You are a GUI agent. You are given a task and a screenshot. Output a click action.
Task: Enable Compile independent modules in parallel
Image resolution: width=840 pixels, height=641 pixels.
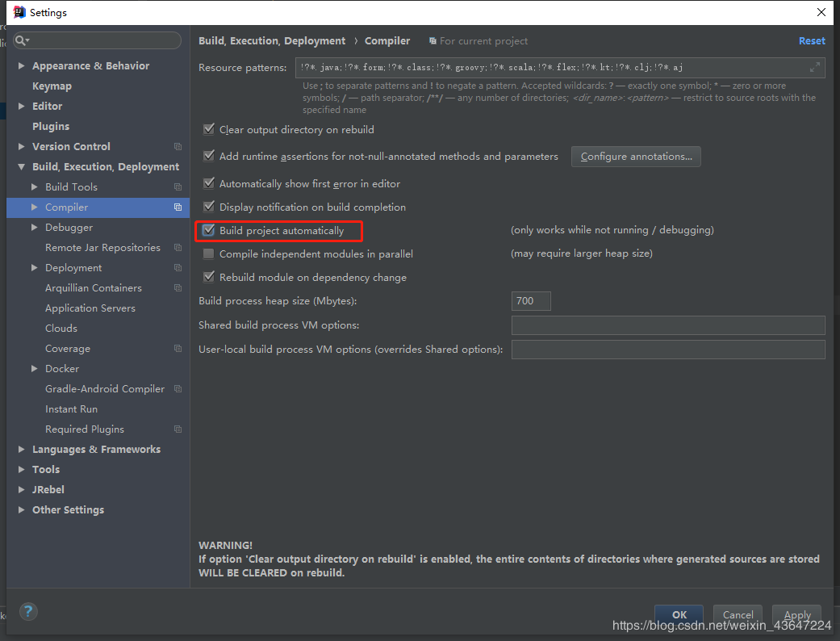click(x=209, y=253)
